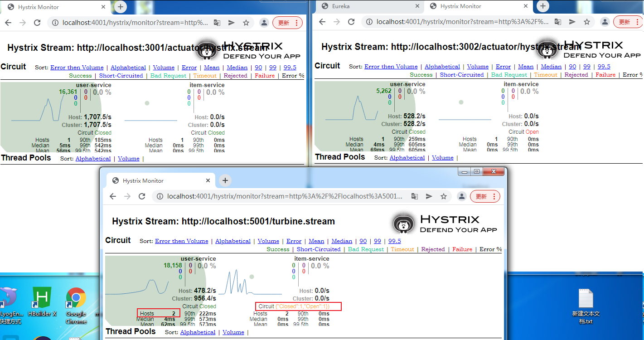Open new tab in top-left browser window
Image resolution: width=644 pixels, height=340 pixels.
pyautogui.click(x=120, y=7)
